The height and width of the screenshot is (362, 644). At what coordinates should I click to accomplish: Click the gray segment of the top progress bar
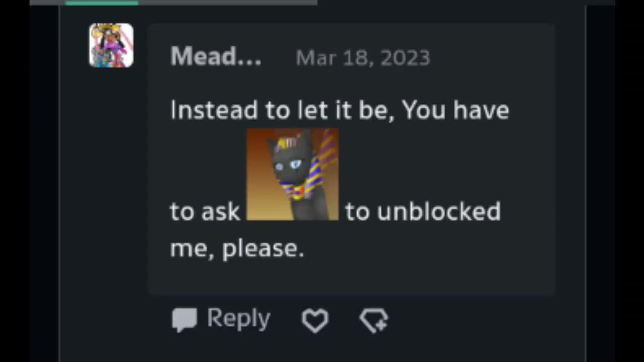(228, 3)
